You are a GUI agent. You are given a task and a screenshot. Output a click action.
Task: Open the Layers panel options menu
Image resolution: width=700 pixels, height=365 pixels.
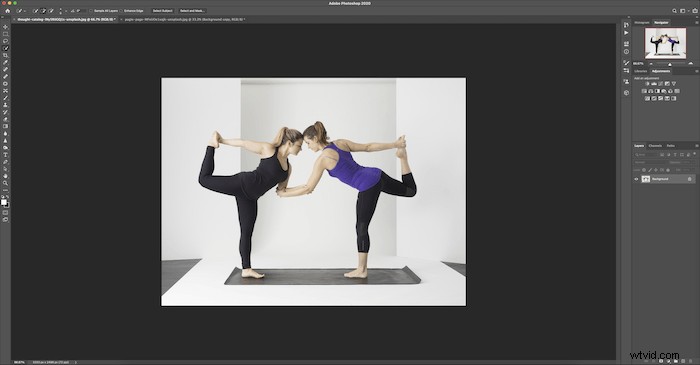(x=696, y=146)
